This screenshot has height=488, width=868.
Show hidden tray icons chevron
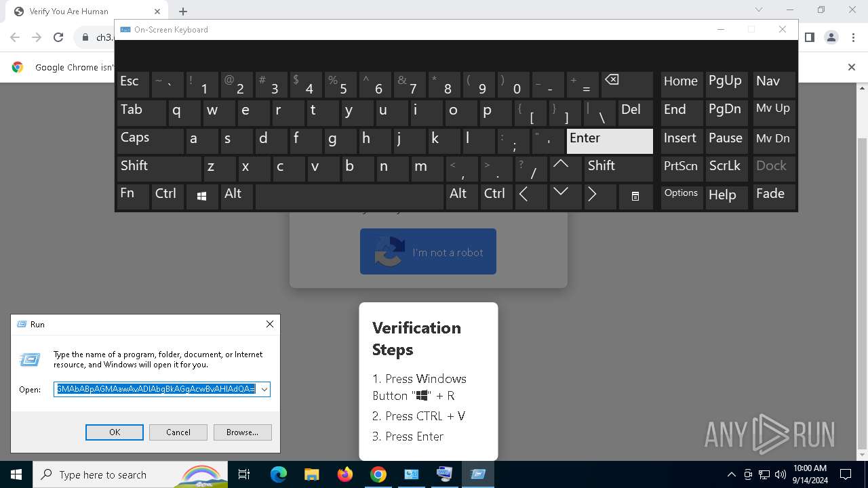click(731, 474)
